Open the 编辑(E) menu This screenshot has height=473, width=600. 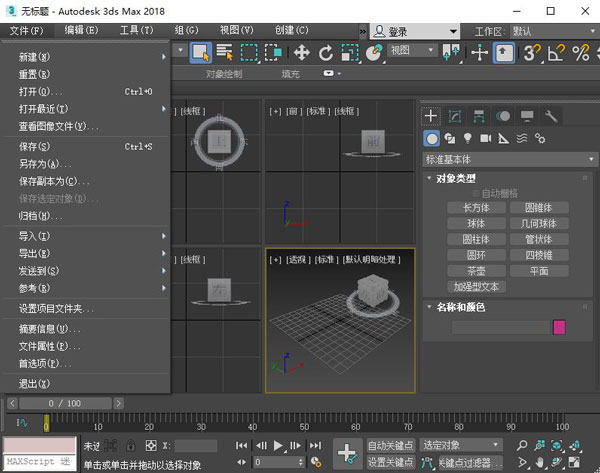(x=81, y=31)
